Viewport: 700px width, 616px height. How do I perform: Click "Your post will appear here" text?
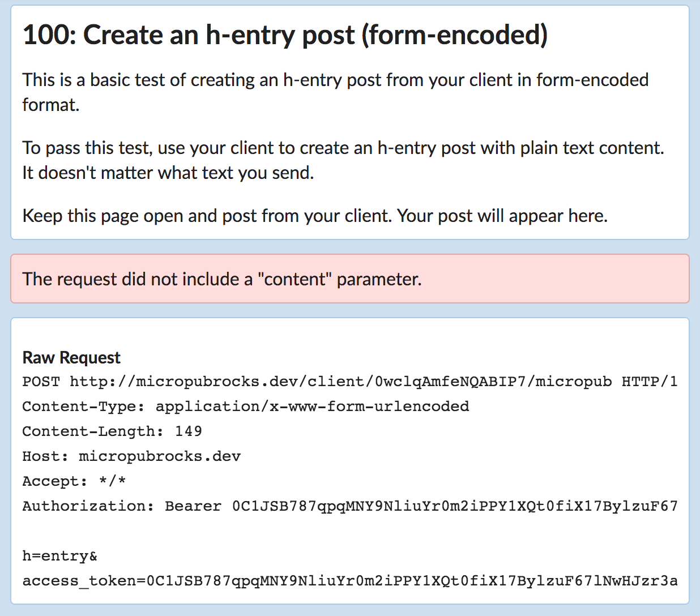pyautogui.click(x=502, y=216)
